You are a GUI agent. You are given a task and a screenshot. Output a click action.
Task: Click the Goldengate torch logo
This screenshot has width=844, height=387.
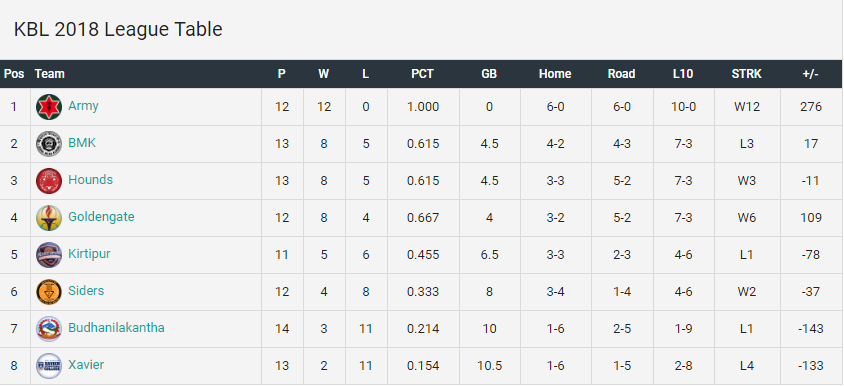pyautogui.click(x=49, y=217)
